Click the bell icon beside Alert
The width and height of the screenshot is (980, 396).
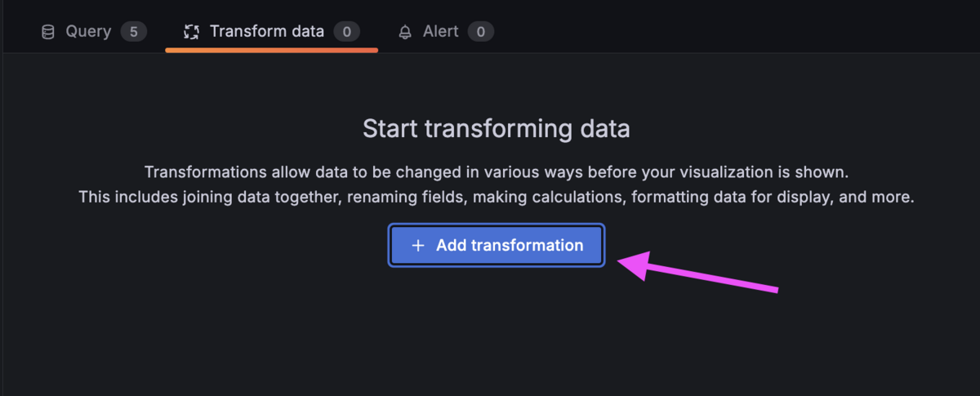click(405, 33)
